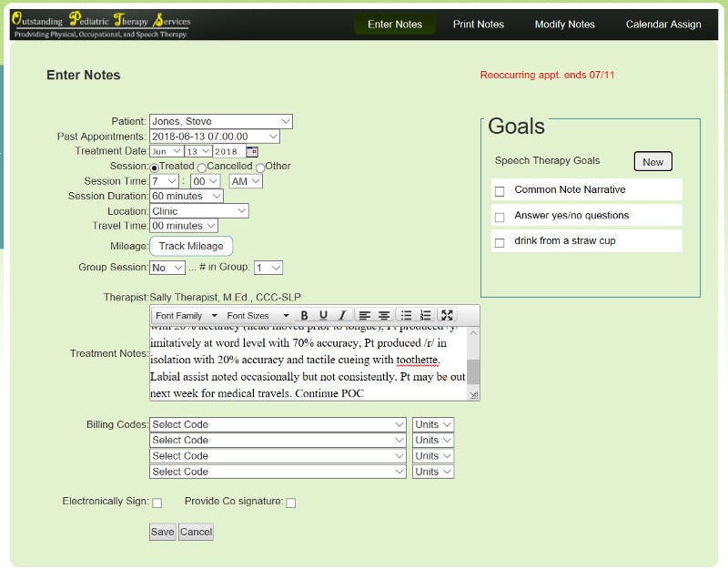Open the Travel Time dropdown
The height and width of the screenshot is (569, 728).
pyautogui.click(x=184, y=226)
